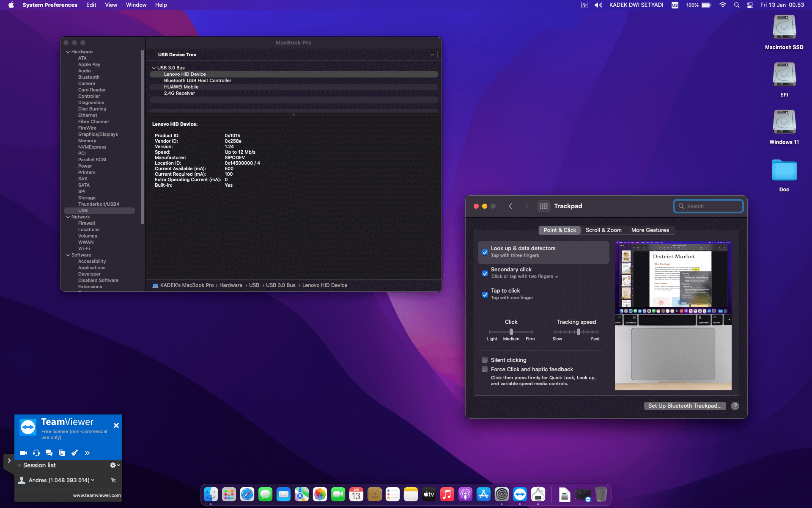
Task: Uncheck Look up & data detectors
Action: [x=485, y=252]
